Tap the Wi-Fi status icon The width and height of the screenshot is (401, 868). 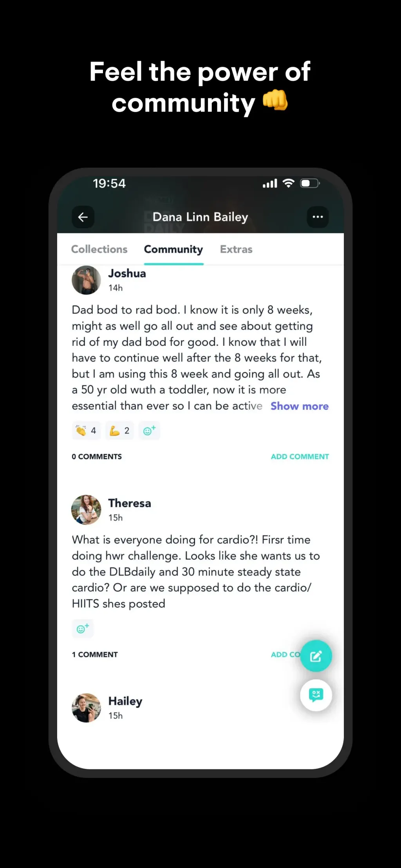pyautogui.click(x=289, y=183)
